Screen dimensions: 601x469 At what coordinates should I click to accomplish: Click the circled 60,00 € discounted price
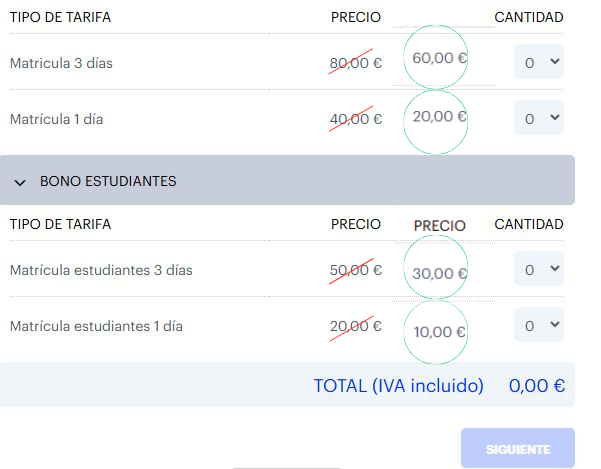(x=439, y=58)
